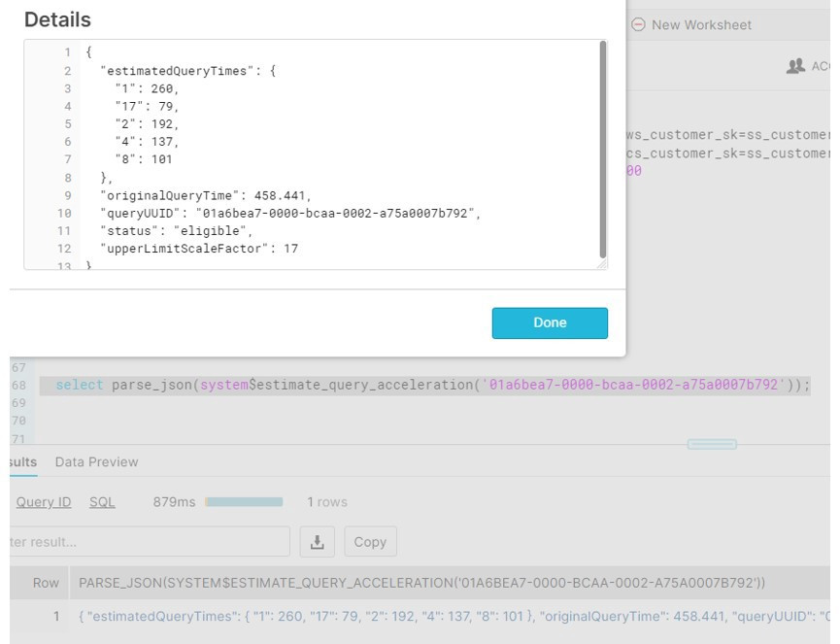Select the "originalQueryTime" line in Details
Image resolution: width=840 pixels, height=644 pixels.
206,195
